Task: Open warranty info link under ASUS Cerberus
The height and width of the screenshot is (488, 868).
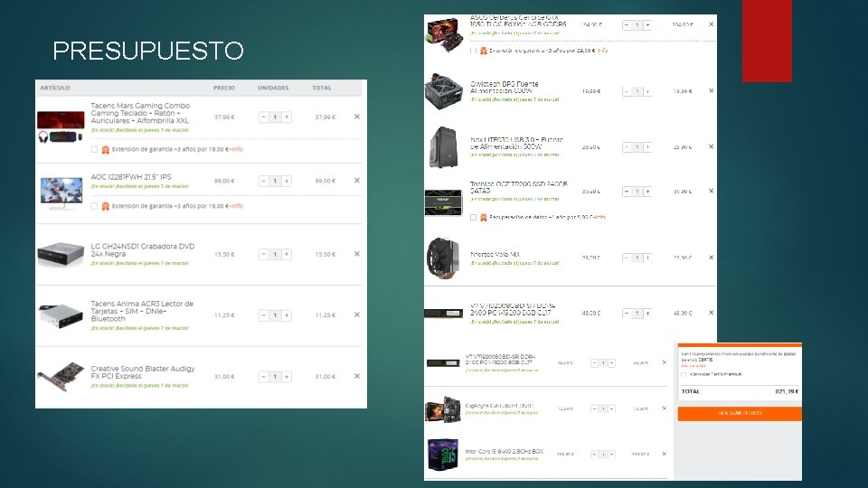Action: click(603, 51)
